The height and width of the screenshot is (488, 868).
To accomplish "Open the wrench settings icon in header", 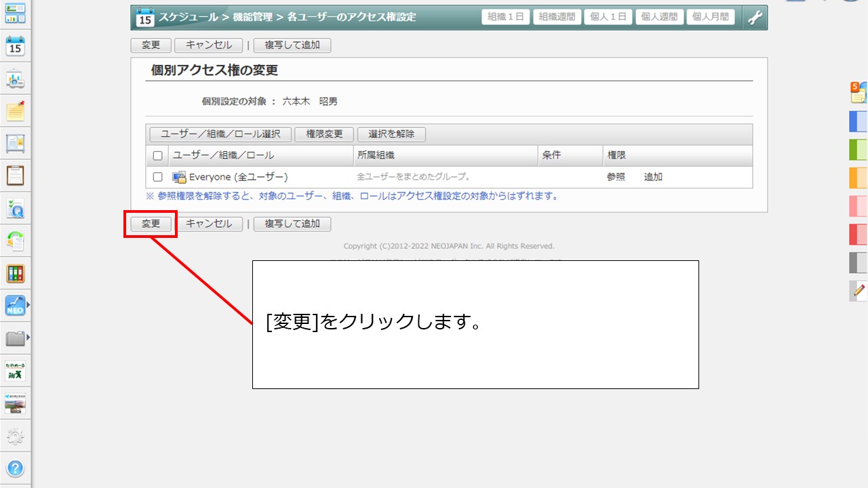I will [755, 18].
